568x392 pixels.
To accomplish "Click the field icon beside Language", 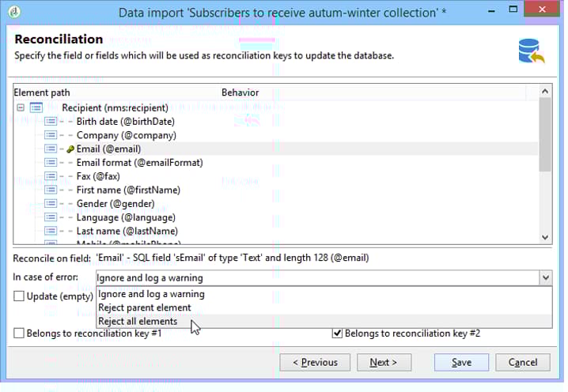I will [51, 217].
